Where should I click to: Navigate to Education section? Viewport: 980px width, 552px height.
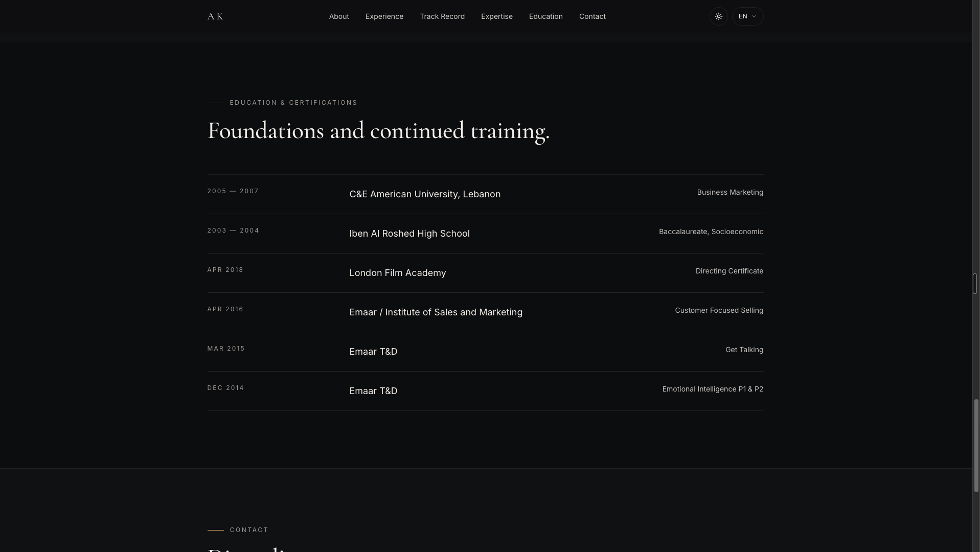click(x=546, y=16)
